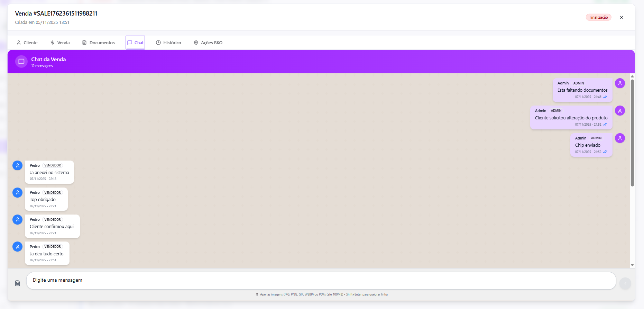The image size is (644, 309).
Task: Click Pedro's avatar beside 'Ja deu tudo certo'
Action: (x=18, y=247)
